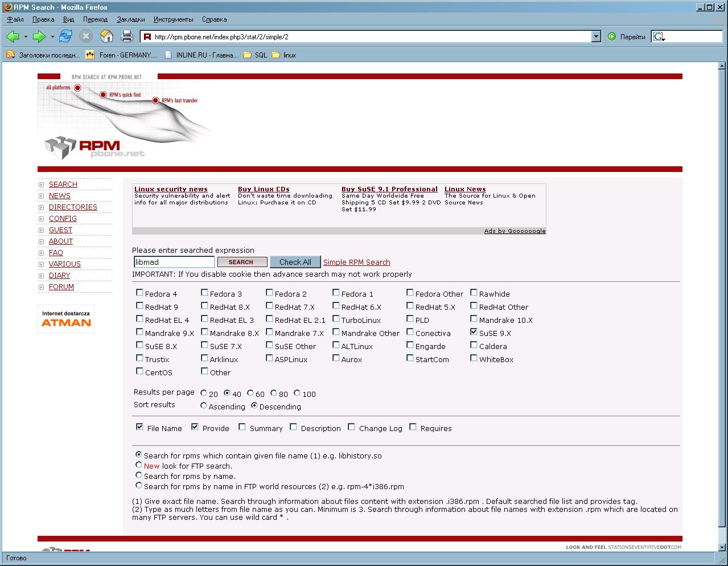Open the Foren - GERMANY bookmark

pyautogui.click(x=121, y=55)
